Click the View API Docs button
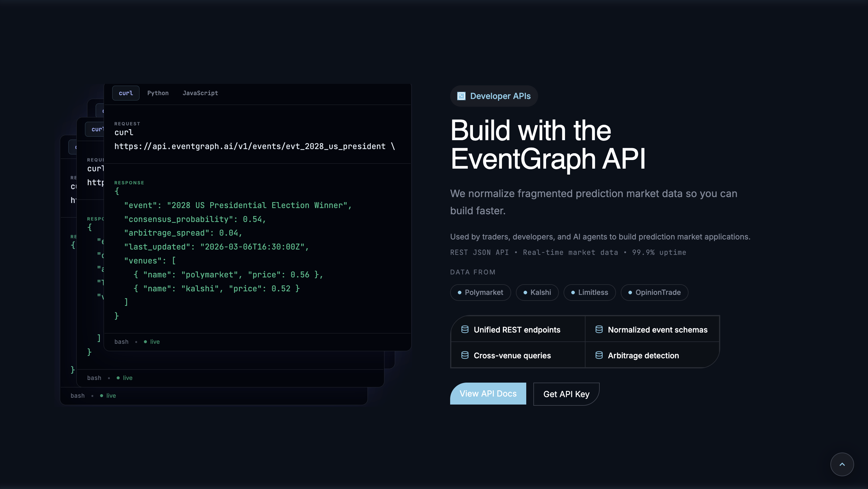Viewport: 868px width, 489px height. point(487,394)
